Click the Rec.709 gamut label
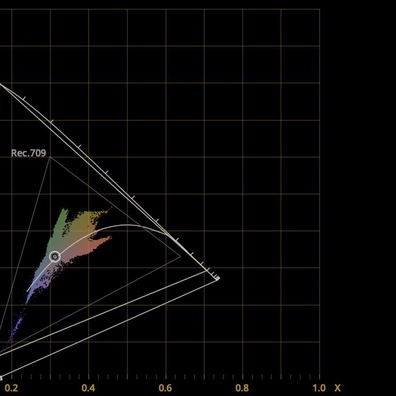Screen dimensions: 396x396 pyautogui.click(x=28, y=153)
